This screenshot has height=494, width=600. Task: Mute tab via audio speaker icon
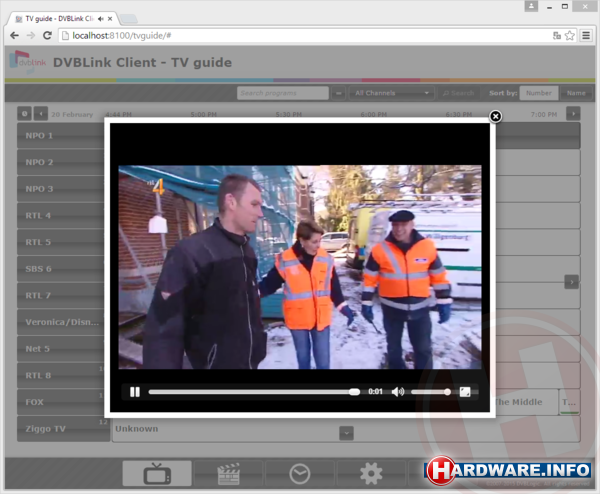click(101, 18)
